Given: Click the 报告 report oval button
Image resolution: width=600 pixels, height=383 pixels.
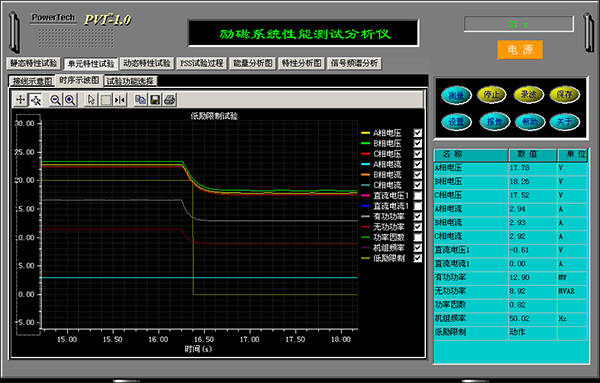Looking at the screenshot, I should point(494,122).
